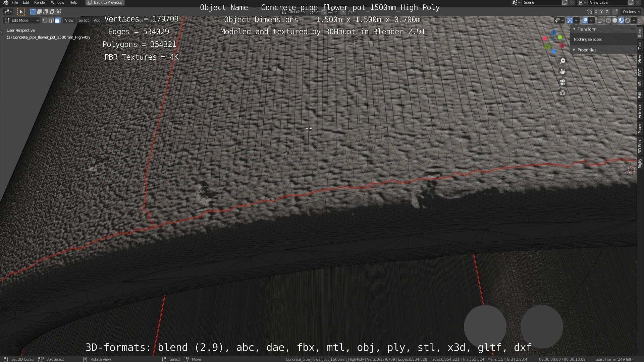Switch to wireframe viewport shading
644x362 pixels.
608,20
